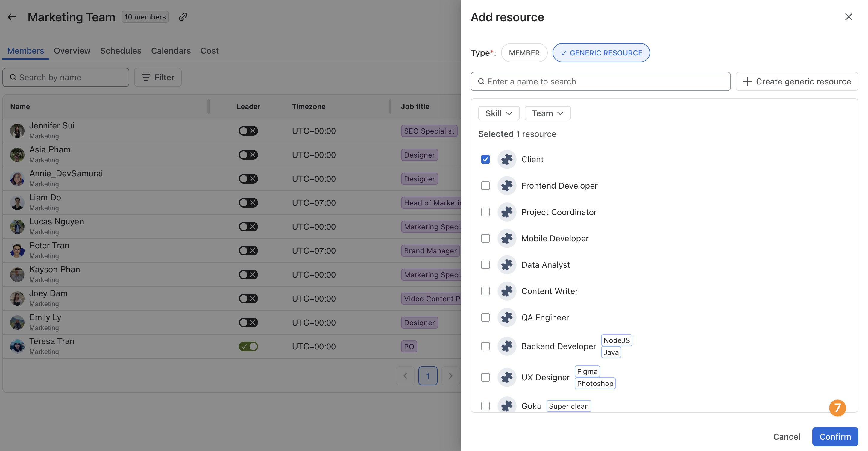Select GENERIC RESOURCE type

[601, 53]
